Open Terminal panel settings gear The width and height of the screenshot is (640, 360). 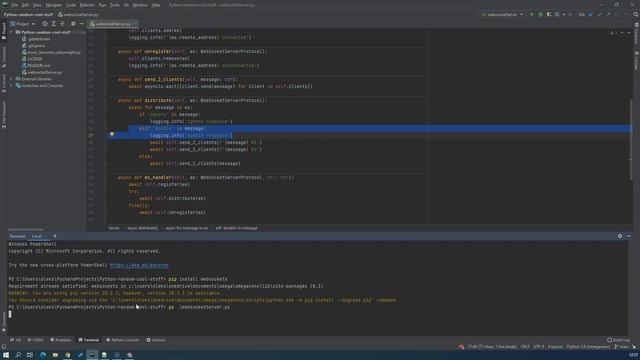pyautogui.click(x=620, y=236)
